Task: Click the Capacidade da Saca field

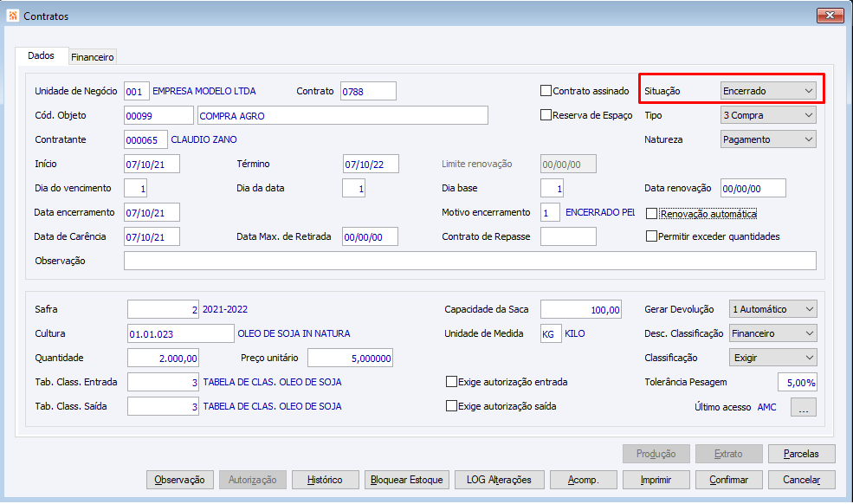Action: coord(581,308)
